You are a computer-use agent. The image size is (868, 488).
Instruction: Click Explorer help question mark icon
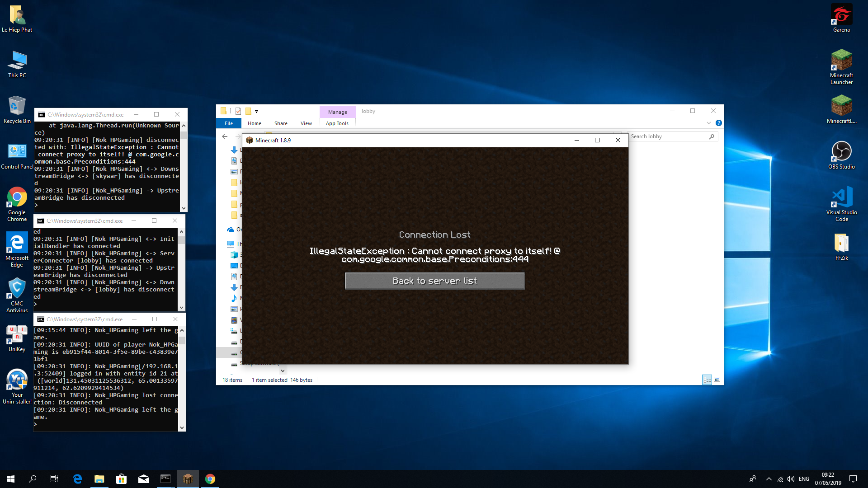[719, 123]
